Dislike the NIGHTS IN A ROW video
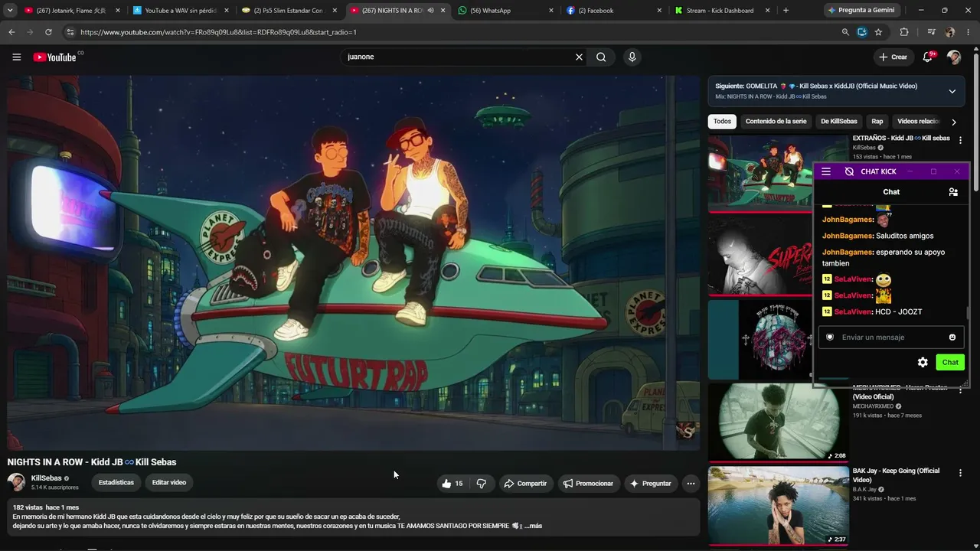The image size is (980, 551). (x=482, y=483)
